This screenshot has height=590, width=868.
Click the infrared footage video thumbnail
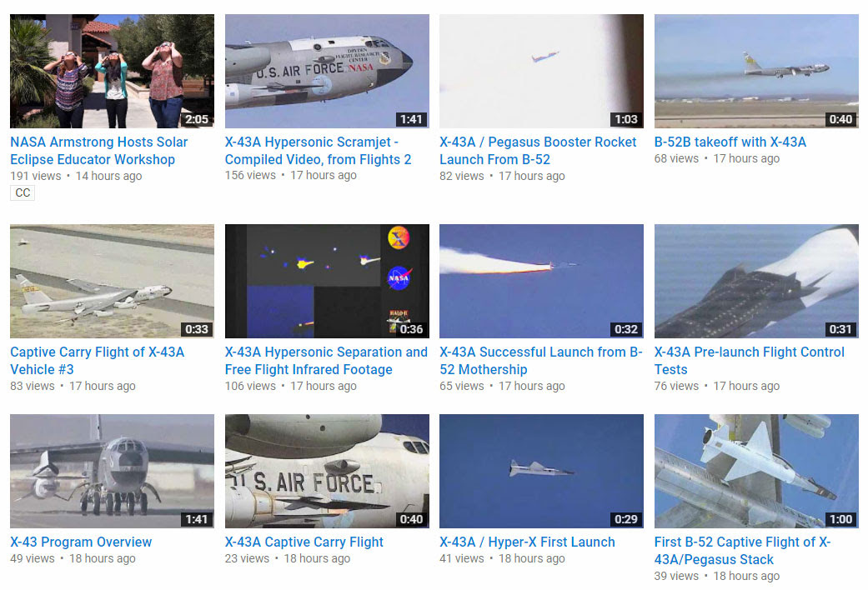[x=327, y=281]
